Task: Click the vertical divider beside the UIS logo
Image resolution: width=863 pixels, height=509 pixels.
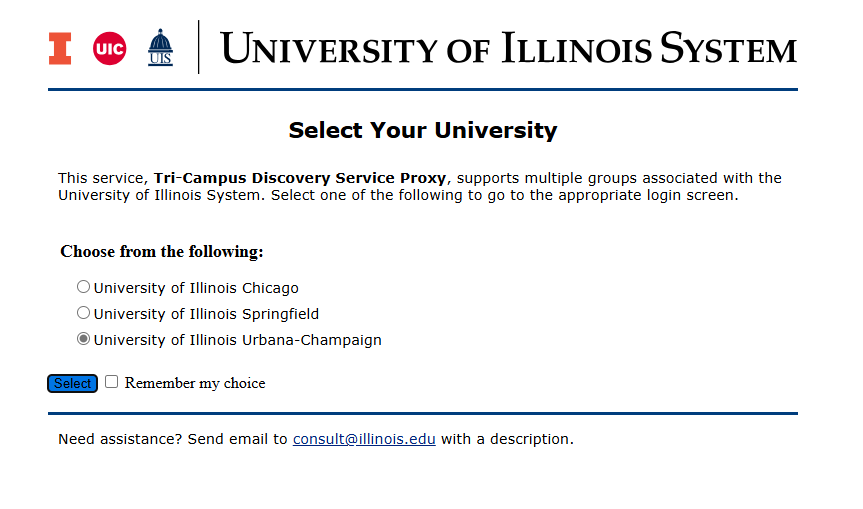Action: pos(199,47)
